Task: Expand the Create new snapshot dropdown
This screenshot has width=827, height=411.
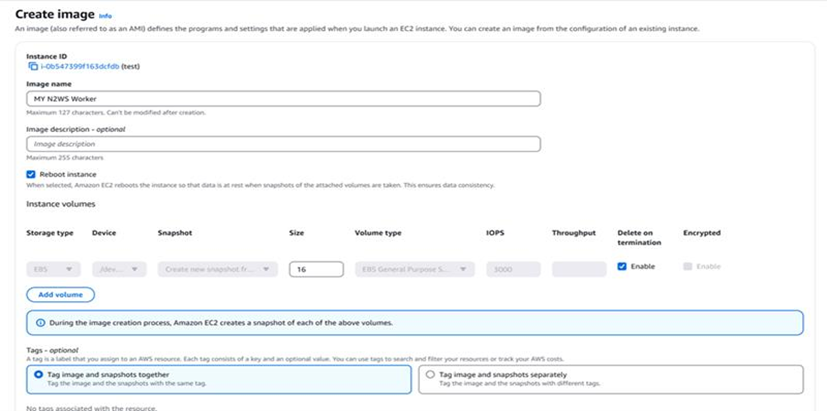Action: tap(218, 269)
